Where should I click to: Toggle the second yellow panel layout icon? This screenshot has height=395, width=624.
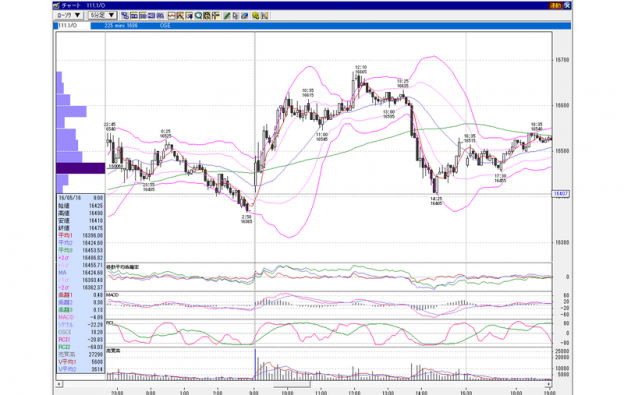click(143, 16)
